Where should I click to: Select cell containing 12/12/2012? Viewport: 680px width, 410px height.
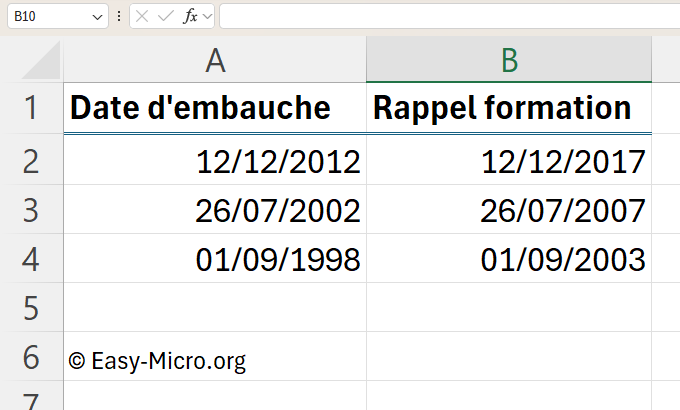tap(215, 161)
